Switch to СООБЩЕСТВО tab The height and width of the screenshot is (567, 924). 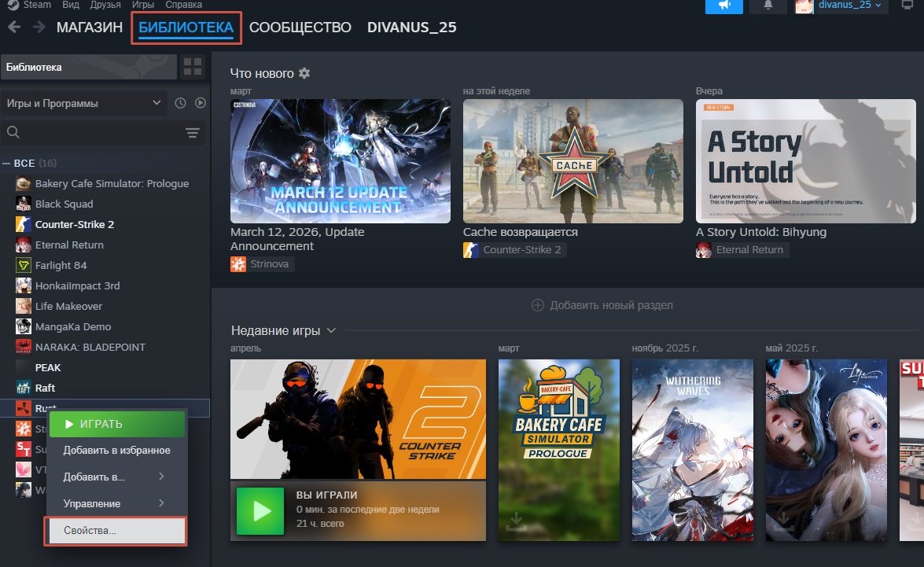pos(300,27)
